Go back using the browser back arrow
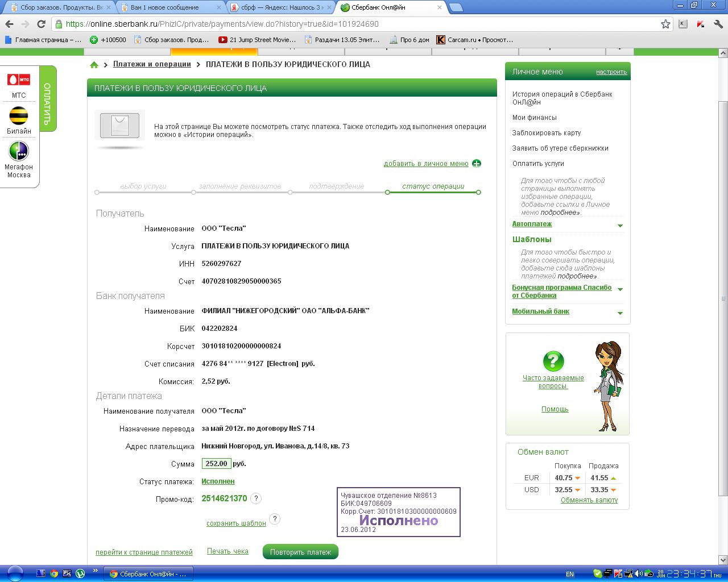The image size is (728, 582). 9,24
